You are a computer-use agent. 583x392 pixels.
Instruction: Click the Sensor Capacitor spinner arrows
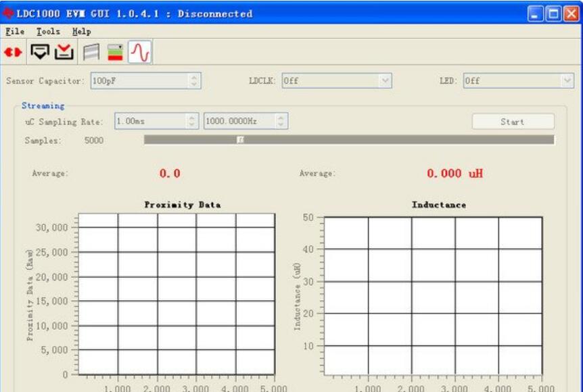tap(193, 80)
